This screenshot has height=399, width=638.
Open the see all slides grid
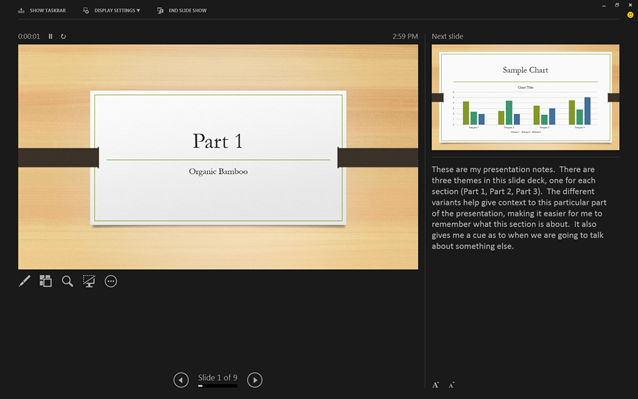click(46, 281)
